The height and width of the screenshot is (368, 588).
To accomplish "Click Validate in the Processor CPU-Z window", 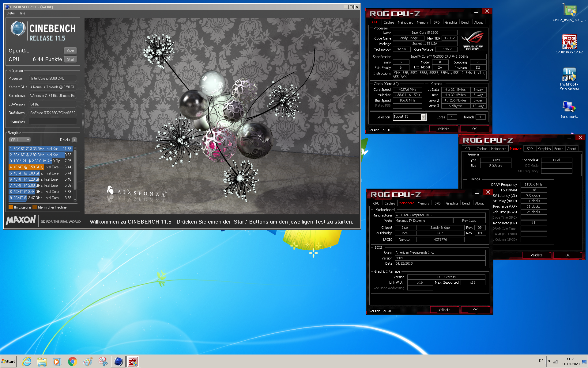I will tap(443, 129).
